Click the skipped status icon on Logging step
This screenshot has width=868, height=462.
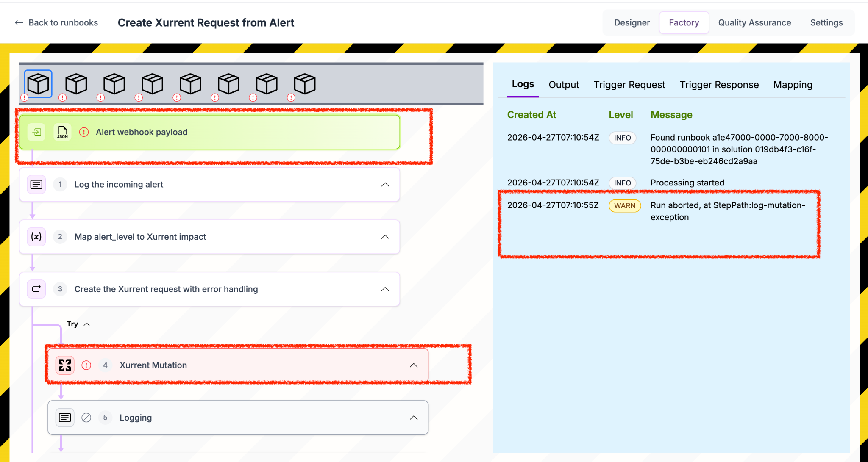pos(86,418)
